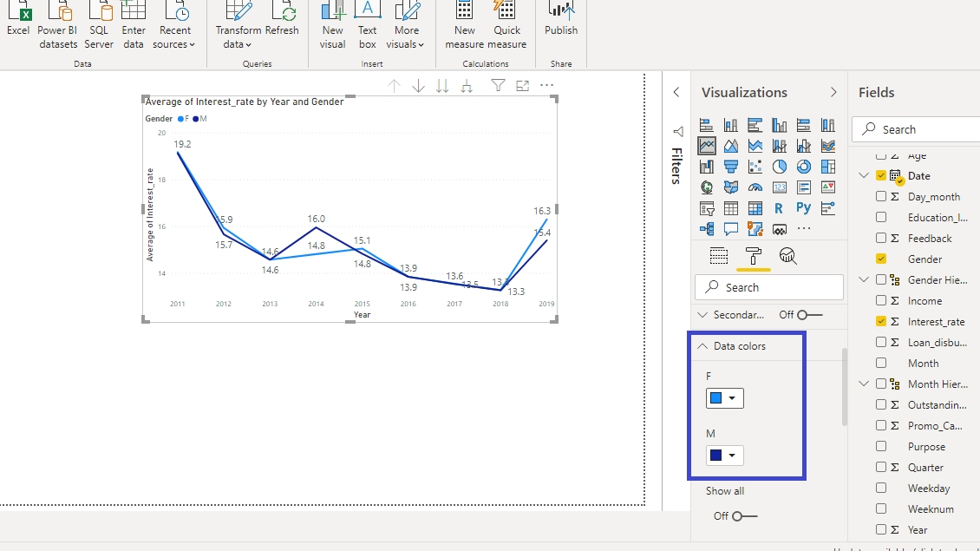The height and width of the screenshot is (551, 980).
Task: Expand the Month Hierarchy field group
Action: click(864, 384)
